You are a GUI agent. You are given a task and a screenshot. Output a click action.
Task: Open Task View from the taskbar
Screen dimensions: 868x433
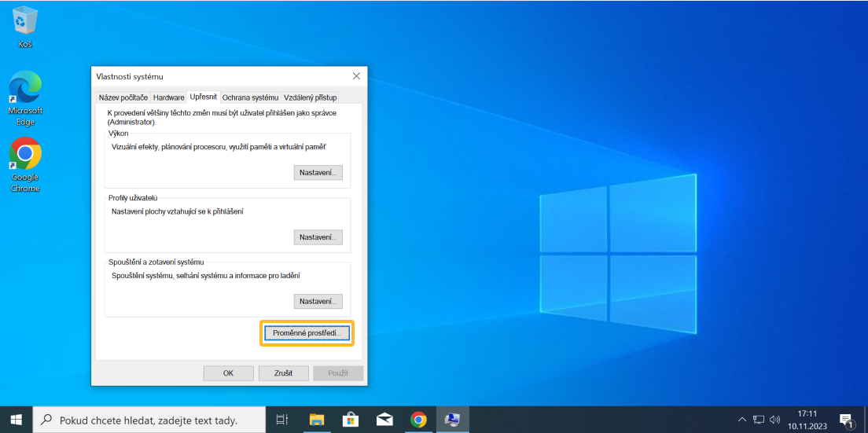(x=282, y=420)
